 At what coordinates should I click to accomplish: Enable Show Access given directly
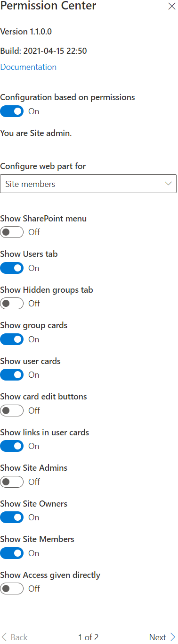[12, 589]
